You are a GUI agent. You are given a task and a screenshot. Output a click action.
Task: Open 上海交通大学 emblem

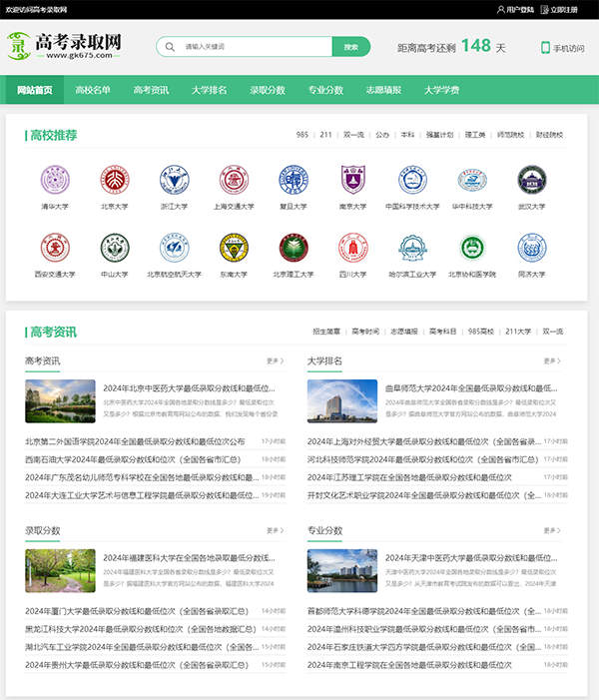[x=234, y=180]
